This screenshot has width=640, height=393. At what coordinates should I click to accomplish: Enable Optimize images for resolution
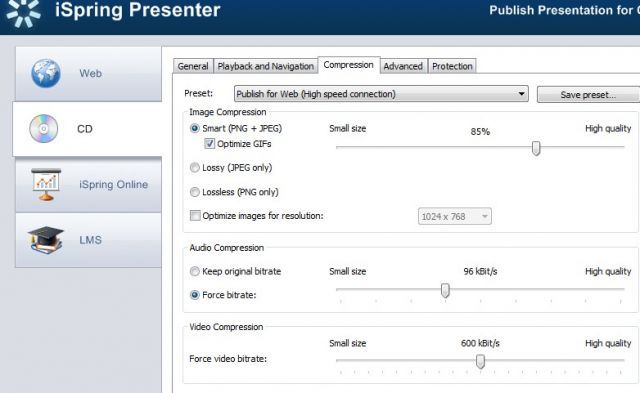pyautogui.click(x=195, y=215)
